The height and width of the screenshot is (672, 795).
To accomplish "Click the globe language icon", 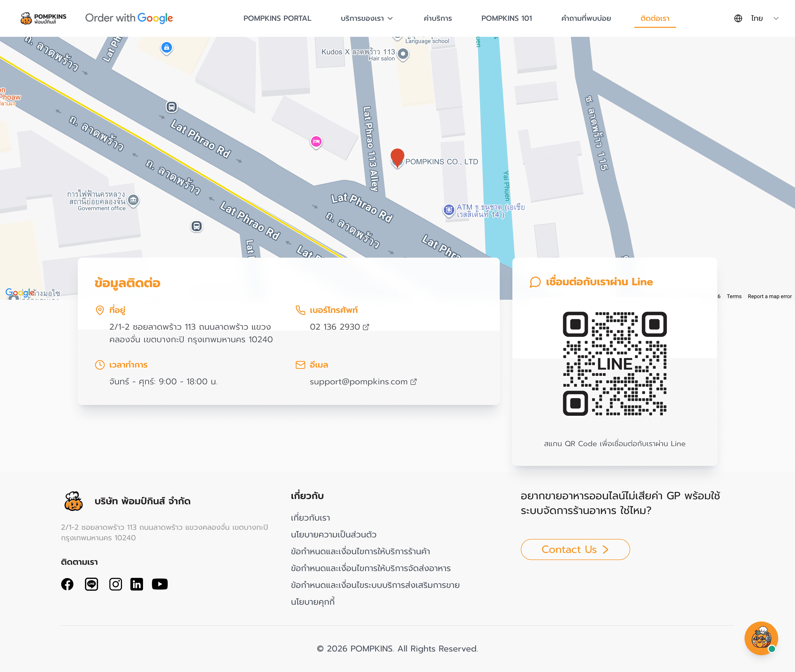I will (738, 18).
